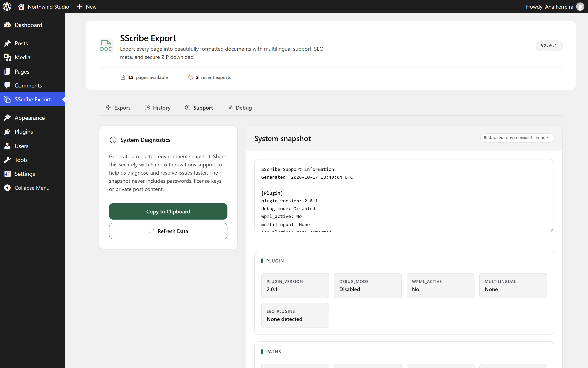
Task: Click the Media library icon
Action: pyautogui.click(x=7, y=57)
